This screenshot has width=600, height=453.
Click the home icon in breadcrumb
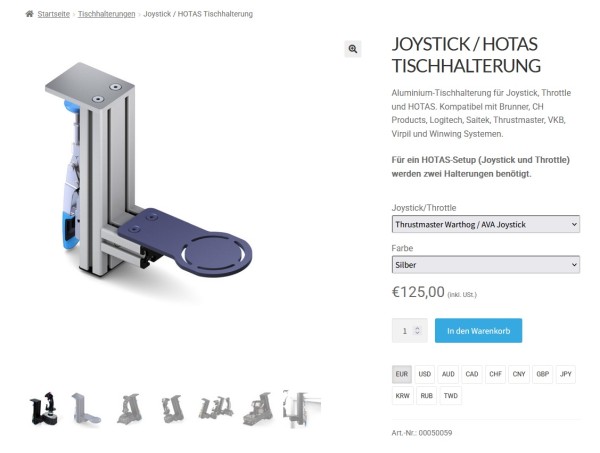pyautogui.click(x=29, y=14)
